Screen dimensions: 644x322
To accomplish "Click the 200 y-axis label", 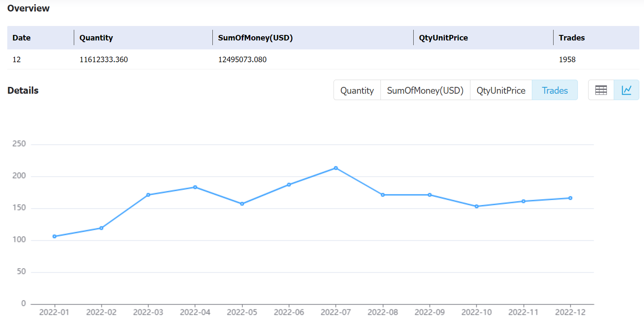I will click(x=19, y=176).
